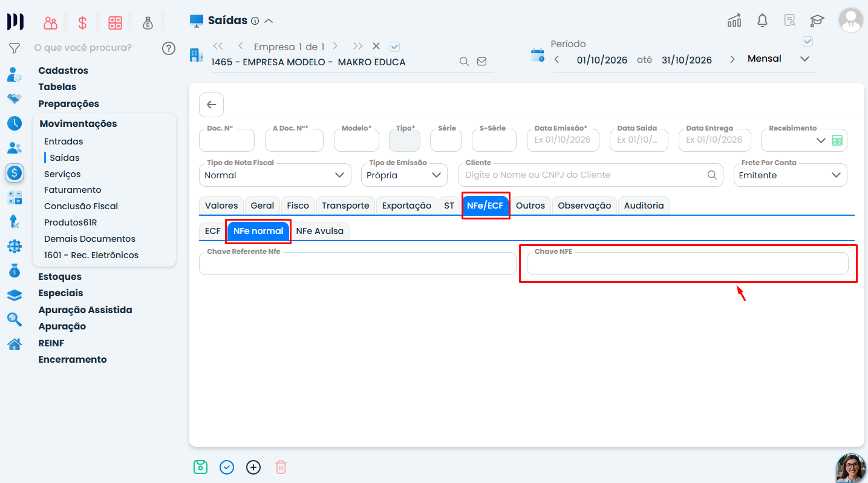This screenshot has height=483, width=868.
Task: Open Conclusão Fiscal menu item
Action: (81, 206)
